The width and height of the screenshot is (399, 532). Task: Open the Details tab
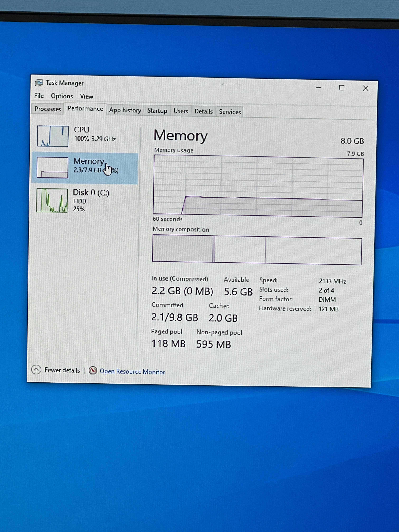click(x=203, y=111)
